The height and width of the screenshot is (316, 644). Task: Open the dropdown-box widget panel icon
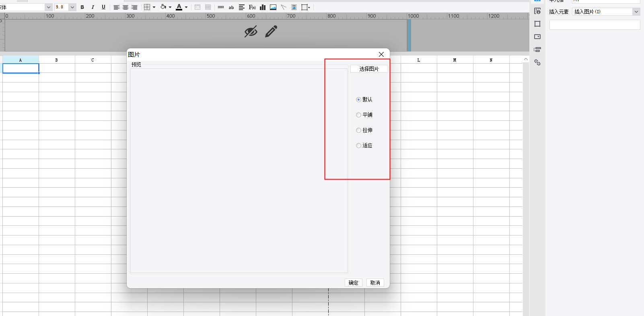point(537,37)
